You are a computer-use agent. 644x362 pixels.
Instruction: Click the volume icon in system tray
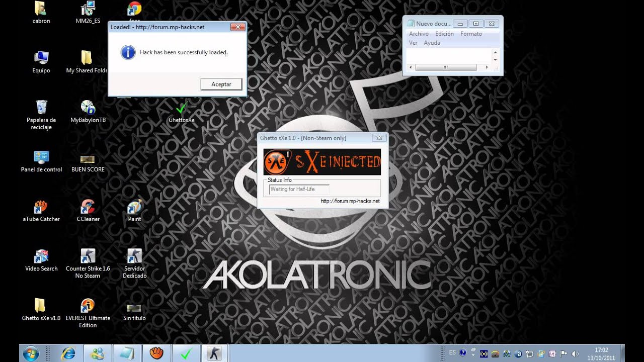(x=575, y=353)
